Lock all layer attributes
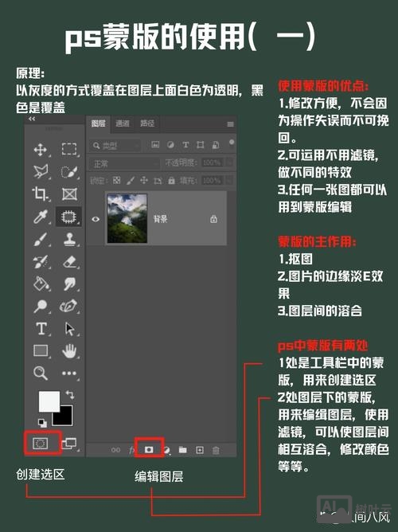This screenshot has height=532, width=398. [172, 180]
